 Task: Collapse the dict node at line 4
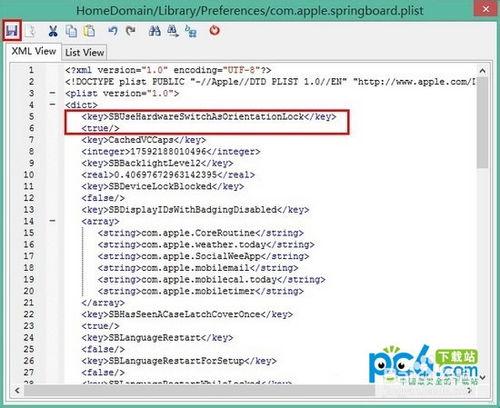(52, 104)
